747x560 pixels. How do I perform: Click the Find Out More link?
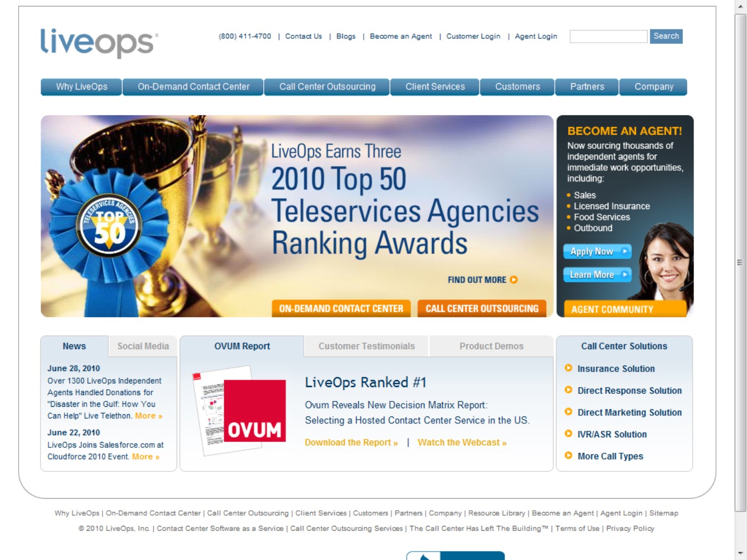(x=477, y=280)
